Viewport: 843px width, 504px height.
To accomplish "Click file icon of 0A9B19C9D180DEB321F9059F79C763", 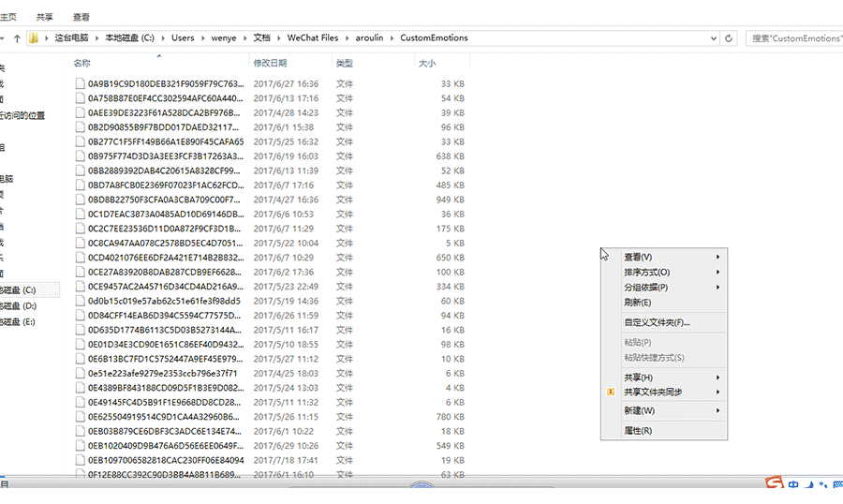I will coord(81,83).
